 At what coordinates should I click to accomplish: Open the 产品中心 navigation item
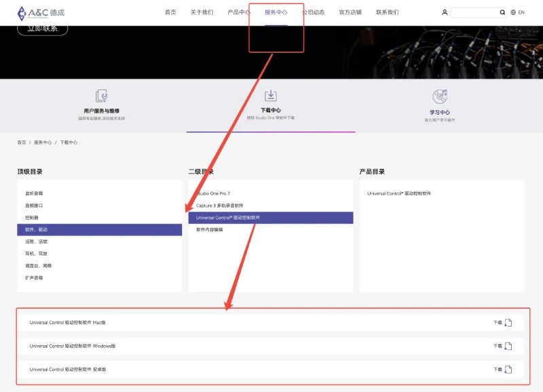tap(239, 12)
